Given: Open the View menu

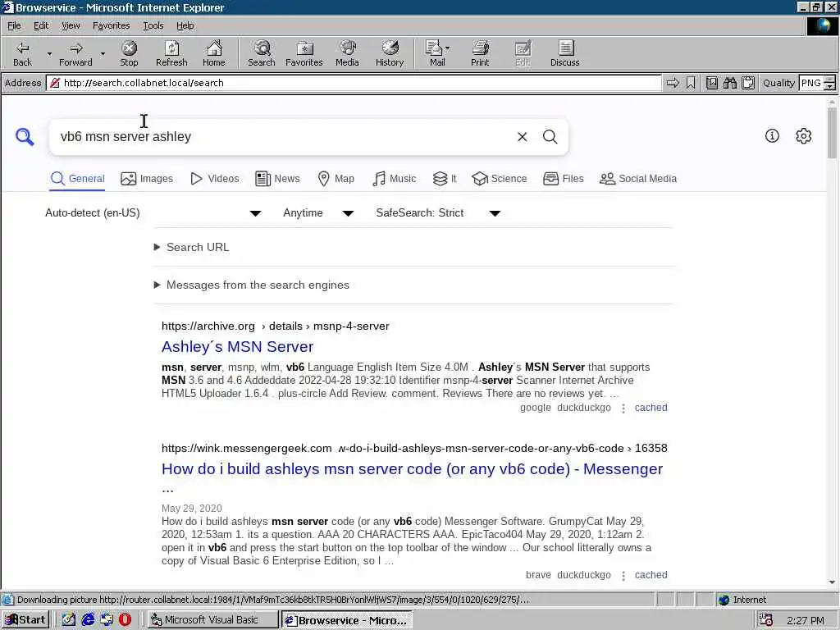Looking at the screenshot, I should click(71, 25).
